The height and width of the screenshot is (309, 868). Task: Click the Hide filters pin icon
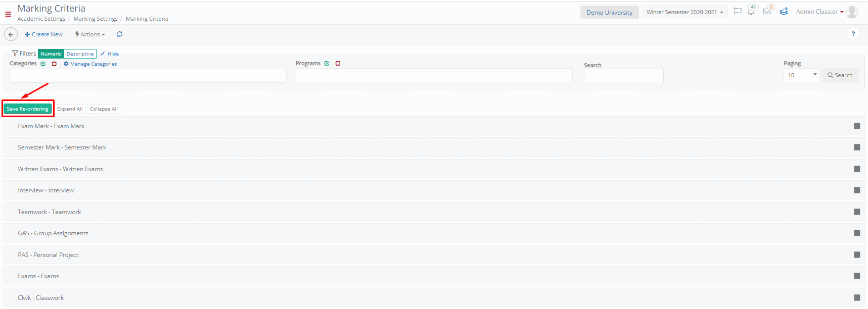(x=103, y=54)
